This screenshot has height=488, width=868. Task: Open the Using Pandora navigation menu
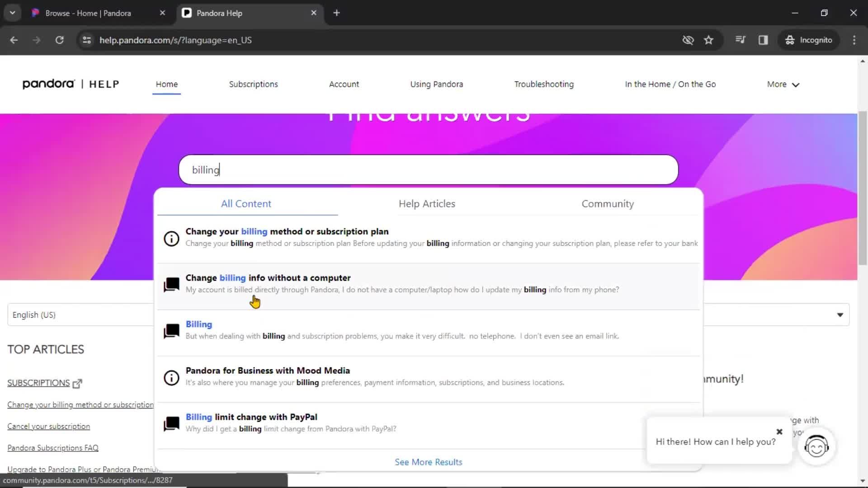pos(436,84)
